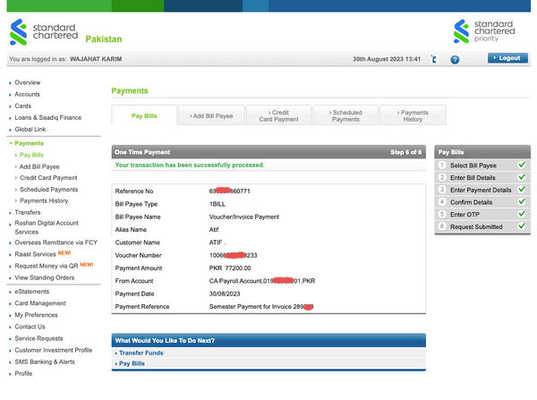Click the Request Submitted step label
Screen dimensions: 537x400
point(476,227)
